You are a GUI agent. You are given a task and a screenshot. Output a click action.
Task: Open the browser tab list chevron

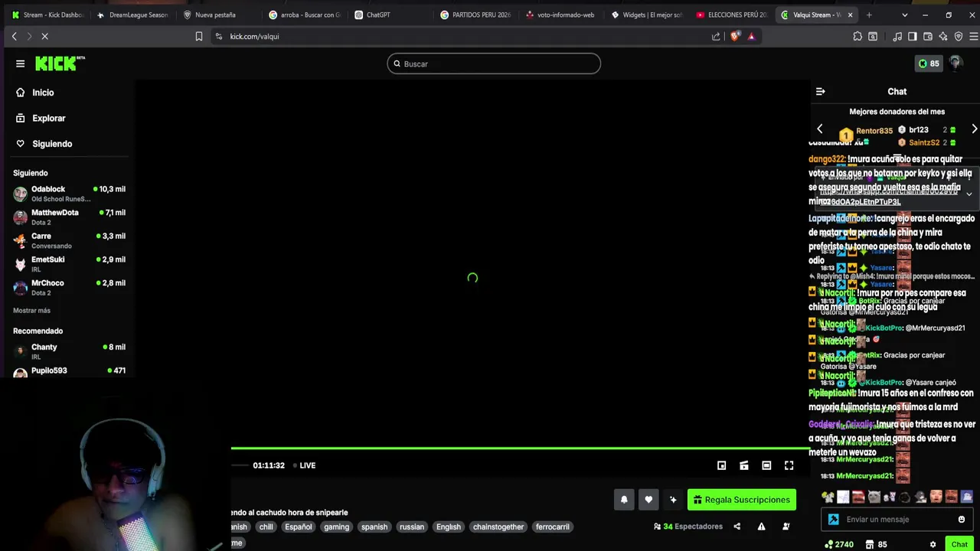click(x=905, y=15)
